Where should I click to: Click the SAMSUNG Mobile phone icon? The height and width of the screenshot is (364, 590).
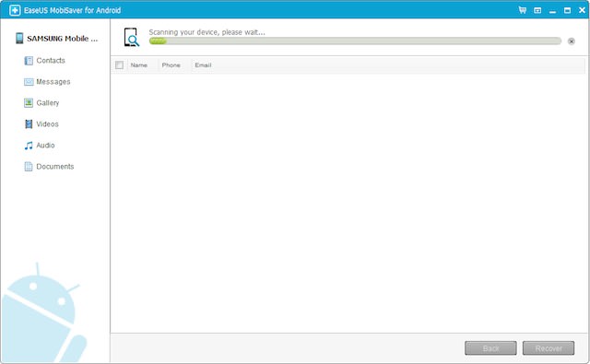click(19, 38)
